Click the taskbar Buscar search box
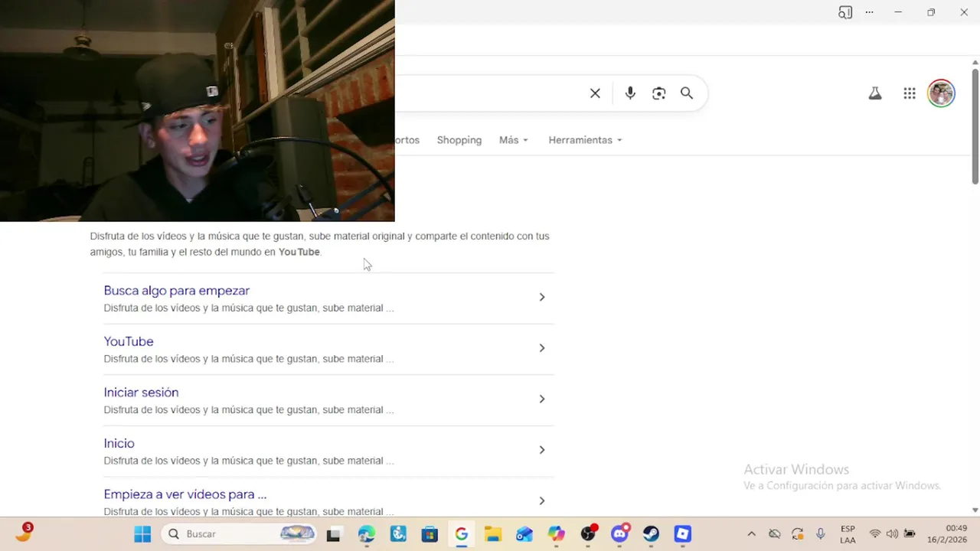The image size is (980, 551). tap(240, 534)
